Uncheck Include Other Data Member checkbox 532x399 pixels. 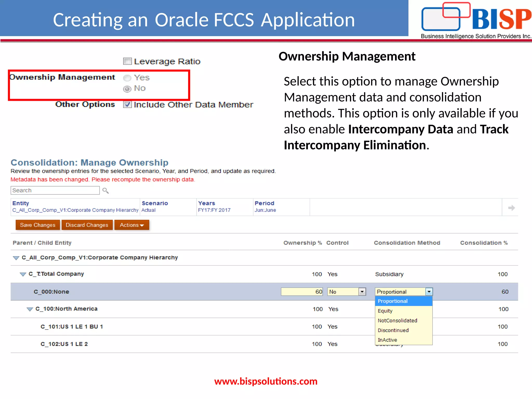(x=127, y=104)
